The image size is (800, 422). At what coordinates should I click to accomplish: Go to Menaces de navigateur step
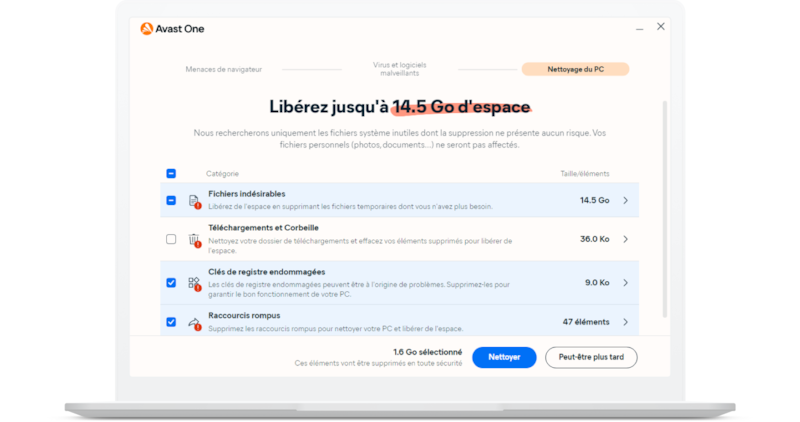click(x=224, y=70)
